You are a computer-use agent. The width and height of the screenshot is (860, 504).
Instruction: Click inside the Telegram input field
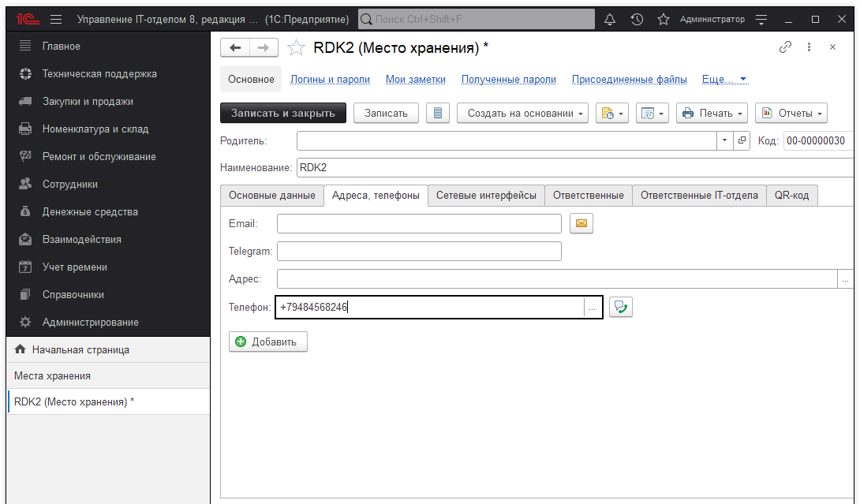tap(418, 251)
